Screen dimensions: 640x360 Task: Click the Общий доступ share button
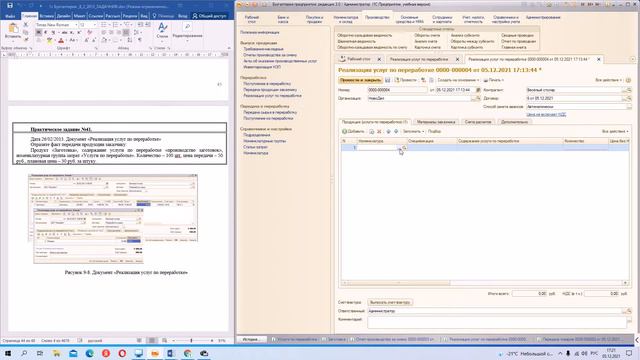coord(209,16)
